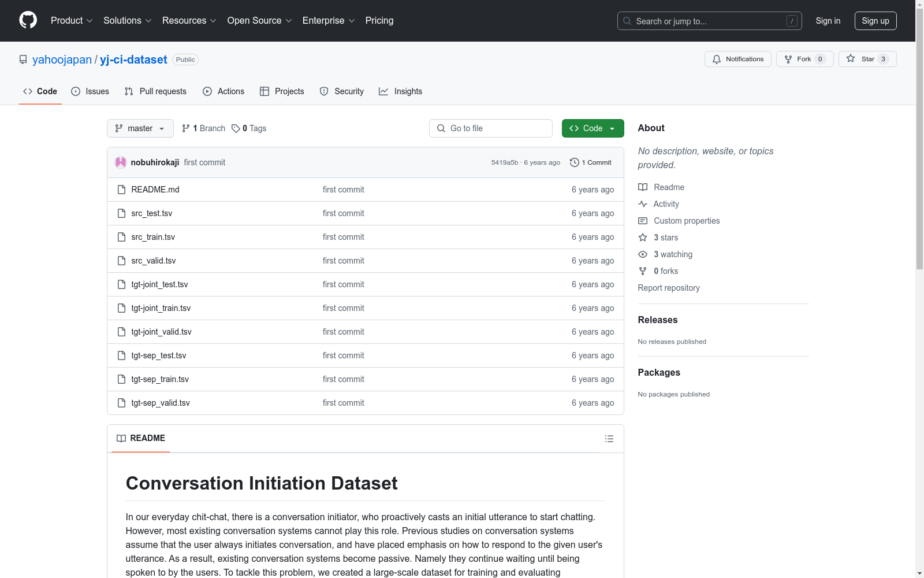Screen dimensions: 924x578
Task: View the 1 Commit history
Action: [x=591, y=162]
